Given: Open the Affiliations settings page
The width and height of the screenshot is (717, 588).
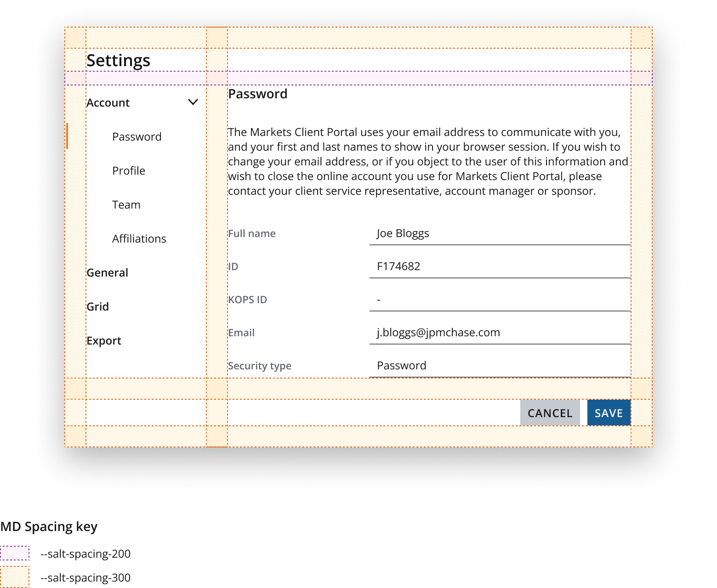Looking at the screenshot, I should click(139, 238).
